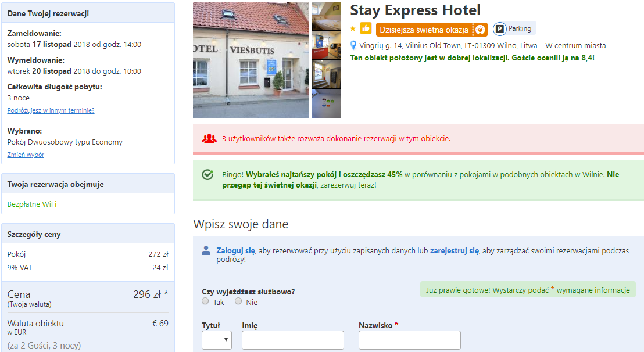Select Tak for business travel

pyautogui.click(x=205, y=301)
